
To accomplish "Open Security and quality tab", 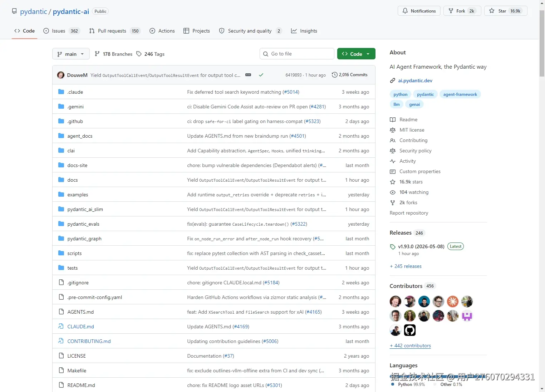I will (x=250, y=31).
